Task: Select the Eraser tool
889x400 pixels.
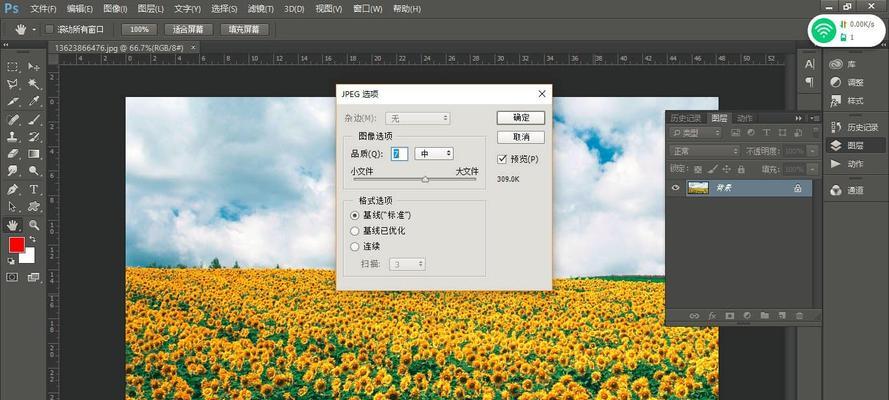Action: click(x=12, y=154)
